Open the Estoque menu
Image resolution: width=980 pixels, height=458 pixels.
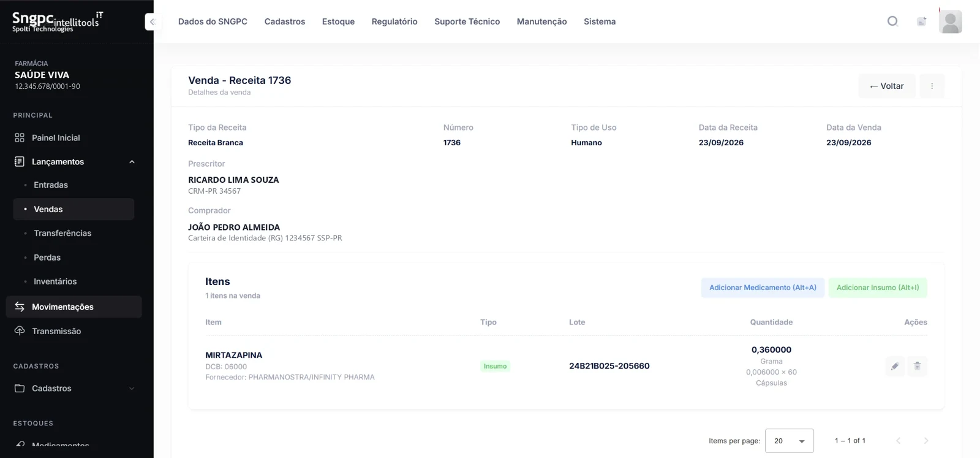pyautogui.click(x=338, y=21)
